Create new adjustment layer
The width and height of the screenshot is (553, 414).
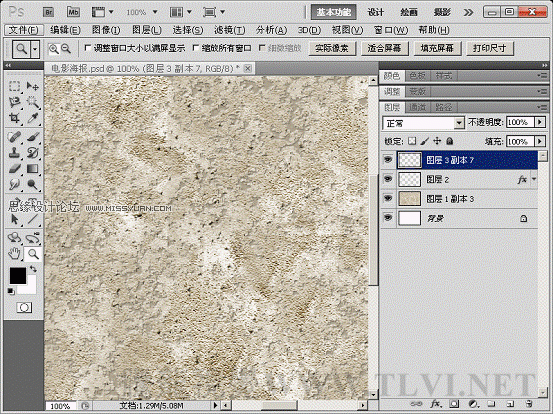tap(473, 403)
